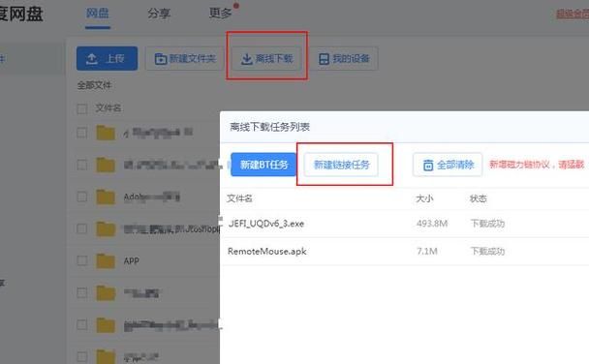Click 全部清除 clear all button
This screenshot has height=364, width=589.
click(448, 165)
